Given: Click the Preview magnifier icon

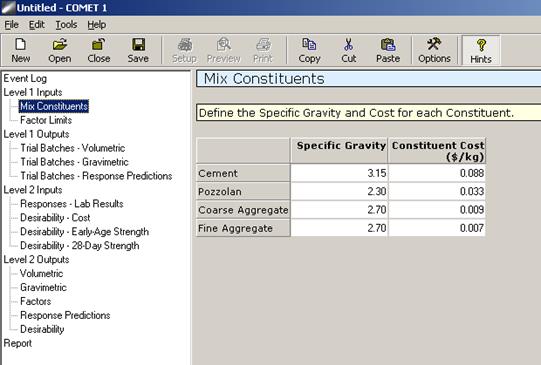Looking at the screenshot, I should click(x=224, y=45).
